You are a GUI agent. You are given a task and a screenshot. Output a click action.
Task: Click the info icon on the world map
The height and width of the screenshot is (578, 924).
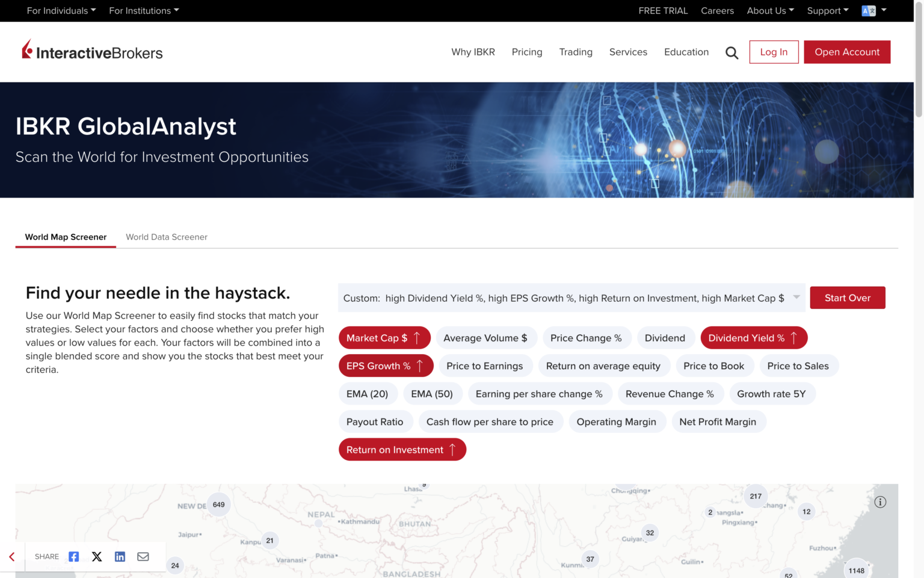tap(880, 502)
